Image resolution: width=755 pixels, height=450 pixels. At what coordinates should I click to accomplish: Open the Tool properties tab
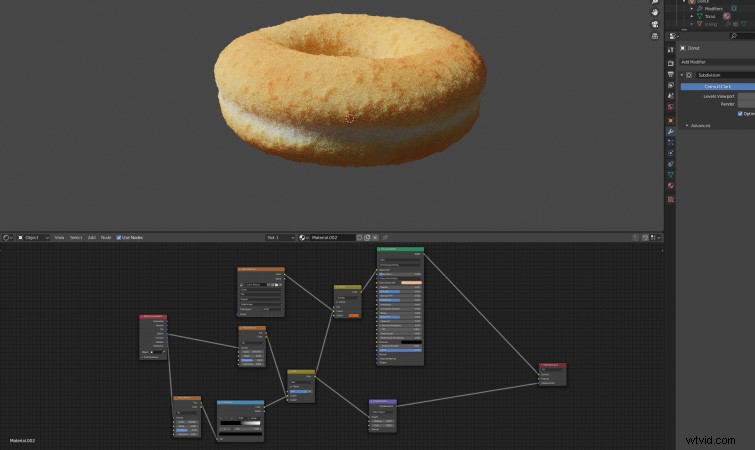tap(670, 50)
